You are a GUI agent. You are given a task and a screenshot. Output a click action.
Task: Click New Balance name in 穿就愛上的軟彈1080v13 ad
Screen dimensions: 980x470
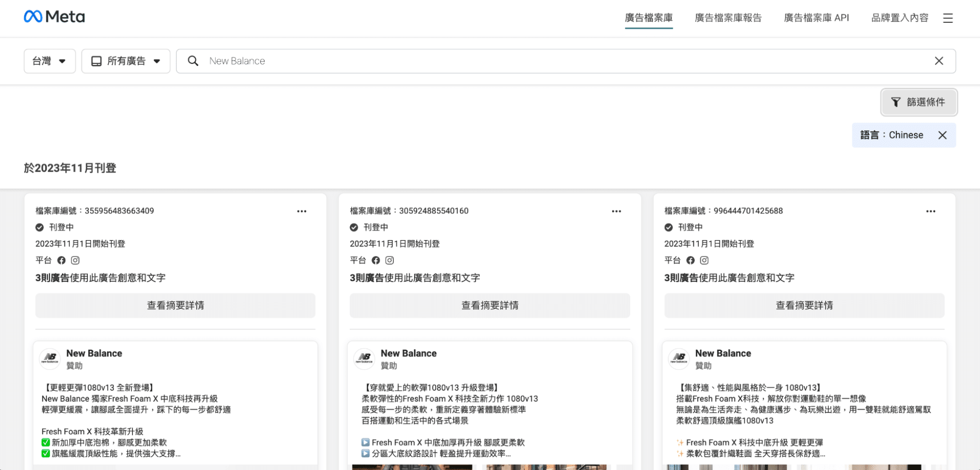pyautogui.click(x=408, y=353)
